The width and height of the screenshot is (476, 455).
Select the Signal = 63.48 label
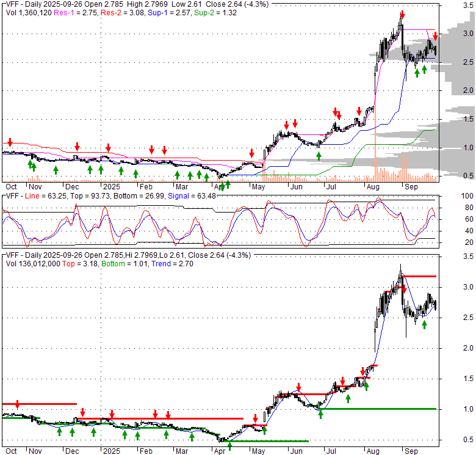pyautogui.click(x=192, y=196)
